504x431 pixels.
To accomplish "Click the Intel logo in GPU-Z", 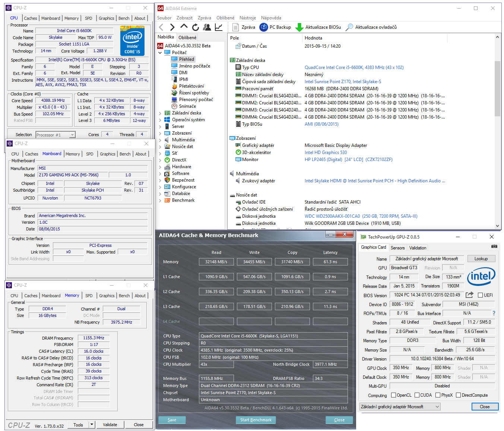I will (x=481, y=276).
